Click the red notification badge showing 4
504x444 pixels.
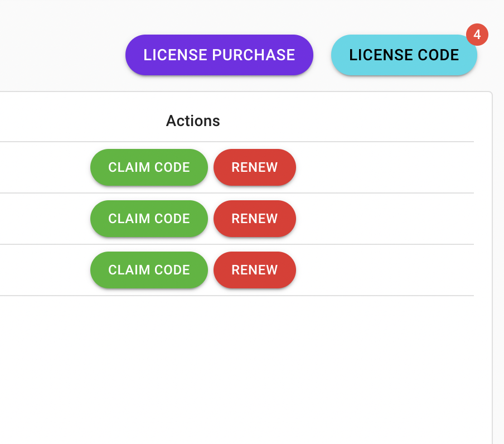(x=477, y=35)
